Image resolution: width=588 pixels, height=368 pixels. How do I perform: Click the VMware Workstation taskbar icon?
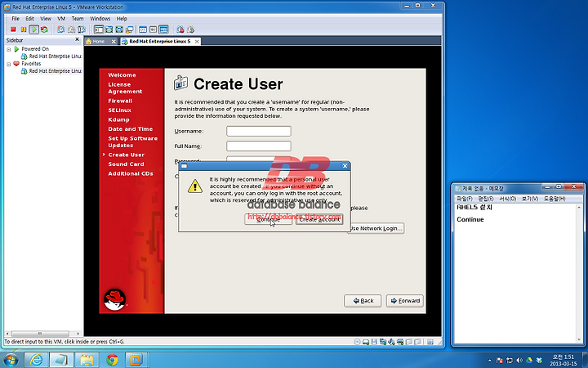[x=136, y=360]
